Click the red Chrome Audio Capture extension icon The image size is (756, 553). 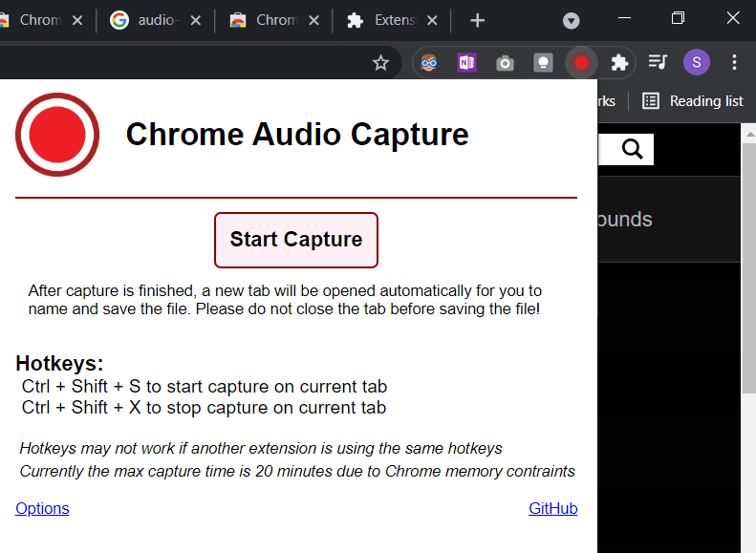click(581, 63)
